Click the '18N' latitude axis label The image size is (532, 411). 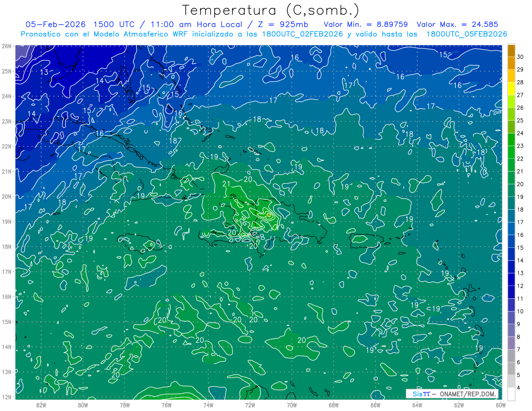[x=7, y=247]
